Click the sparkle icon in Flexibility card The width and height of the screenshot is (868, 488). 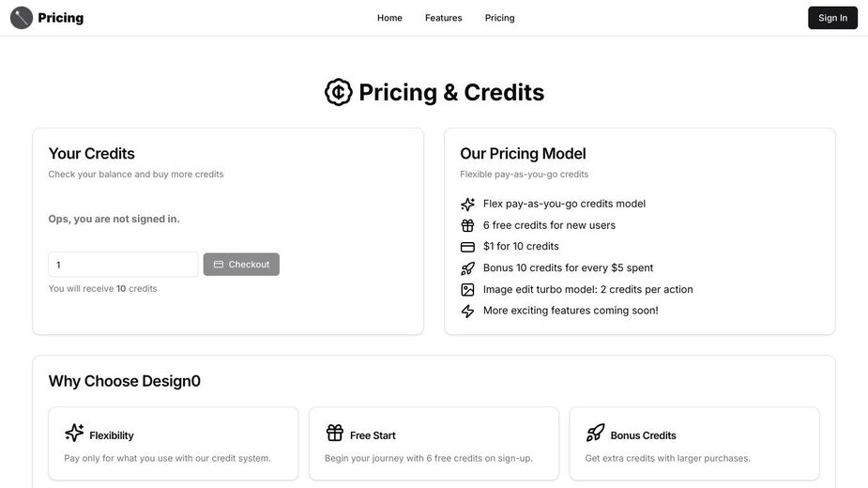click(74, 433)
